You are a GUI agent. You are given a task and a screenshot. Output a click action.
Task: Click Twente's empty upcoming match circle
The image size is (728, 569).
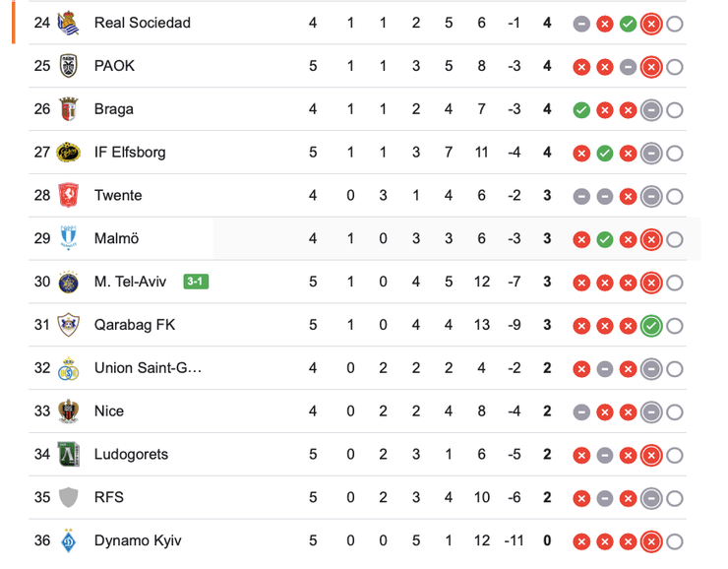[x=674, y=196]
